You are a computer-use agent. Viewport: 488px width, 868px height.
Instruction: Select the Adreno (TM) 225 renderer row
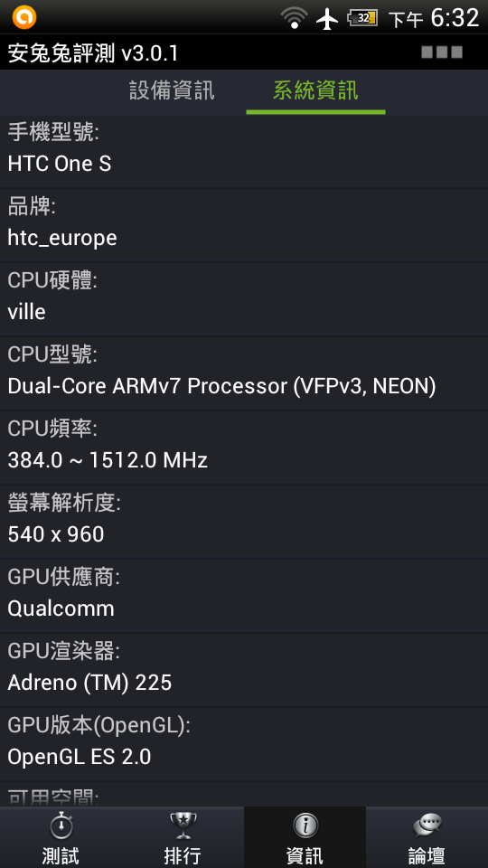(x=244, y=669)
